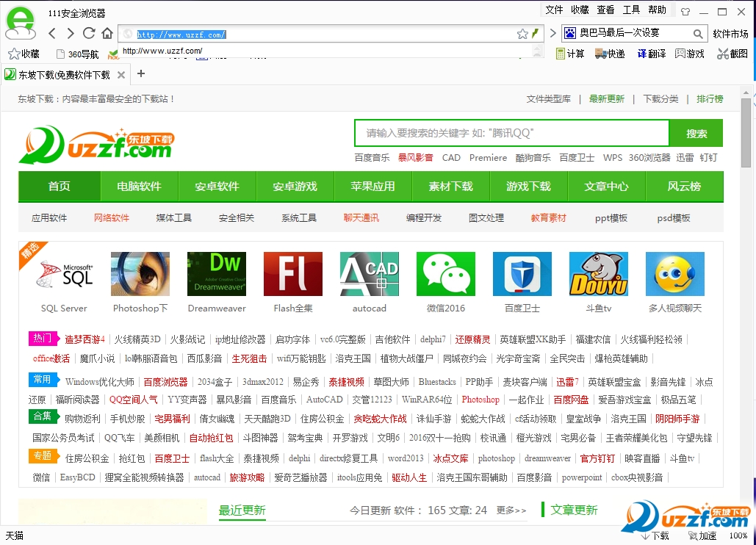Image resolution: width=756 pixels, height=545 pixels.
Task: Open the 斗鱼tv Douyu icon
Action: click(598, 274)
